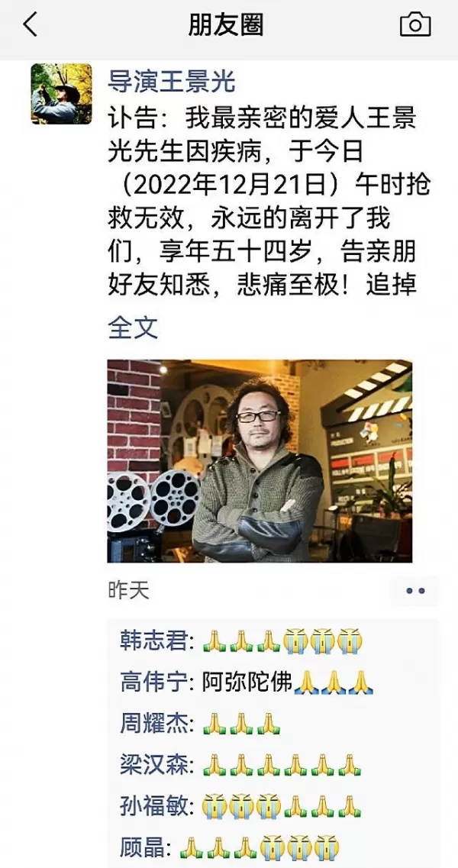458x868 pixels.
Task: Tap the obituary post text body
Action: 269,202
